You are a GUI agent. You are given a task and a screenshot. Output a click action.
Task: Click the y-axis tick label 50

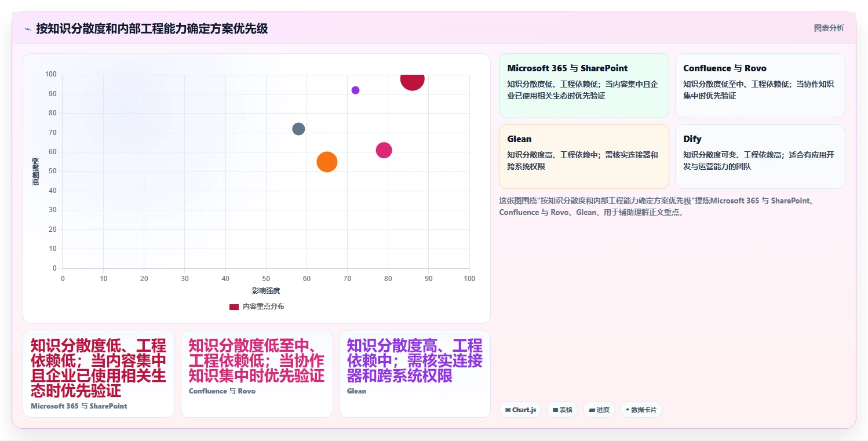pos(53,171)
